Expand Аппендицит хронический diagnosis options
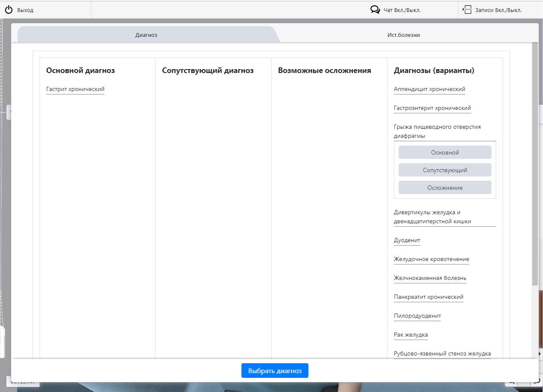 click(429, 89)
